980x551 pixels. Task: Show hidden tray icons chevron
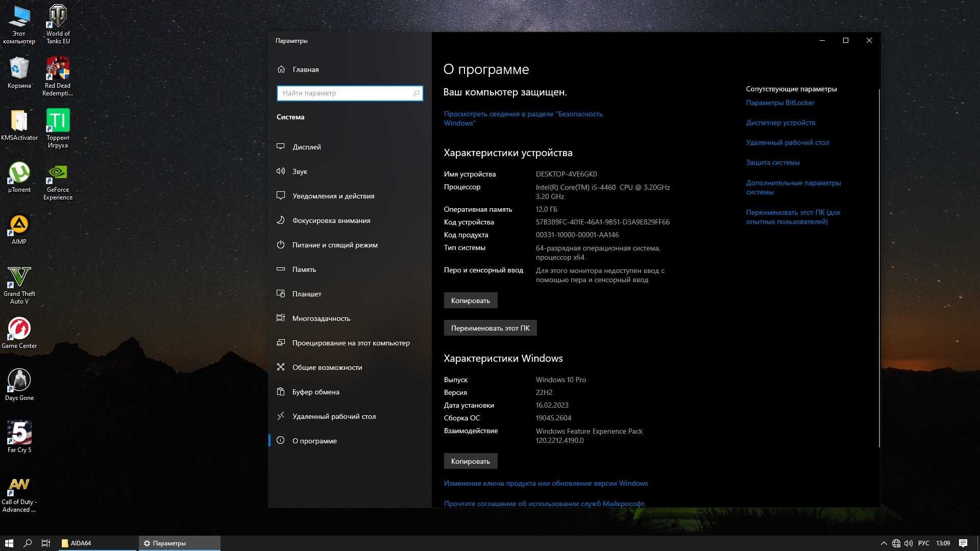(x=884, y=543)
